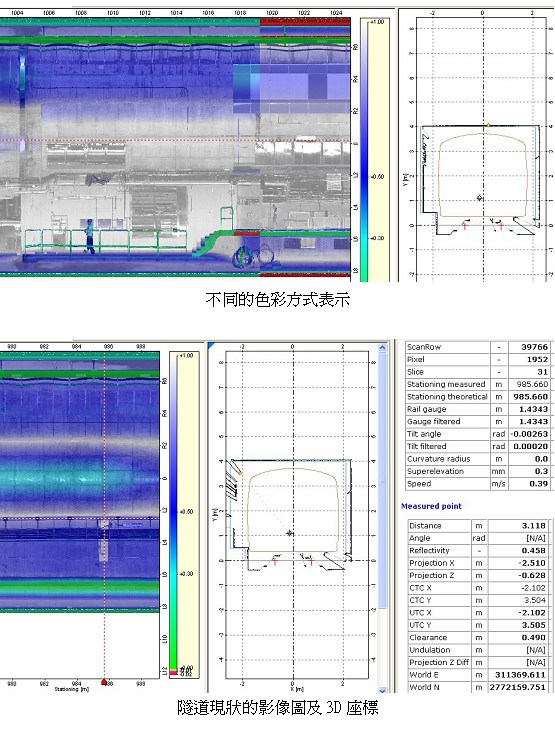555x745 pixels.
Task: Click the Measured point section header
Action: [x=431, y=506]
